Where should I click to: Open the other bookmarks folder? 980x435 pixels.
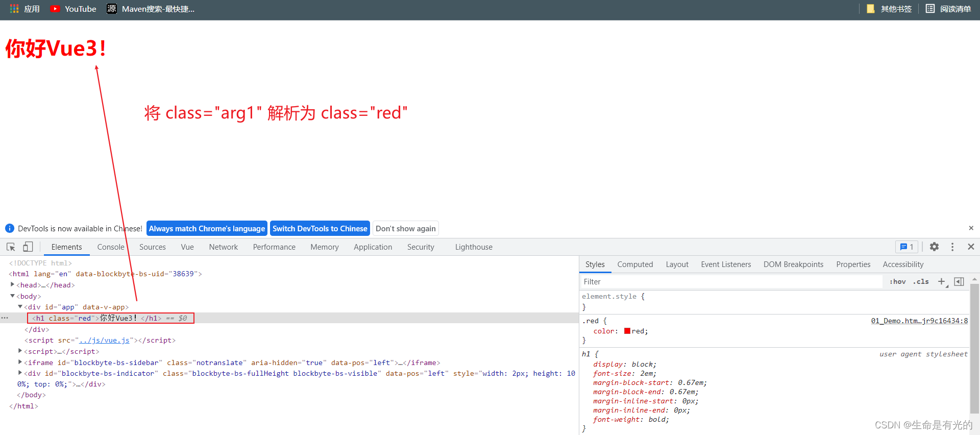[x=889, y=9]
